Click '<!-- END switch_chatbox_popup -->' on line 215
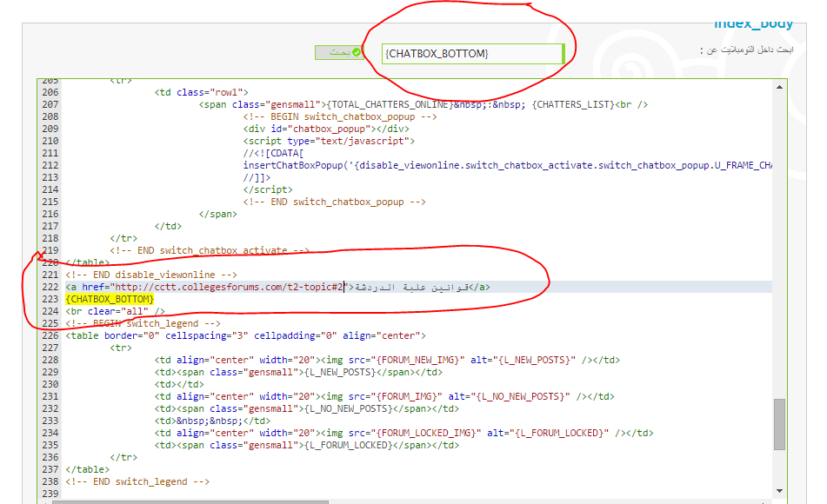The image size is (827, 504). 334,202
